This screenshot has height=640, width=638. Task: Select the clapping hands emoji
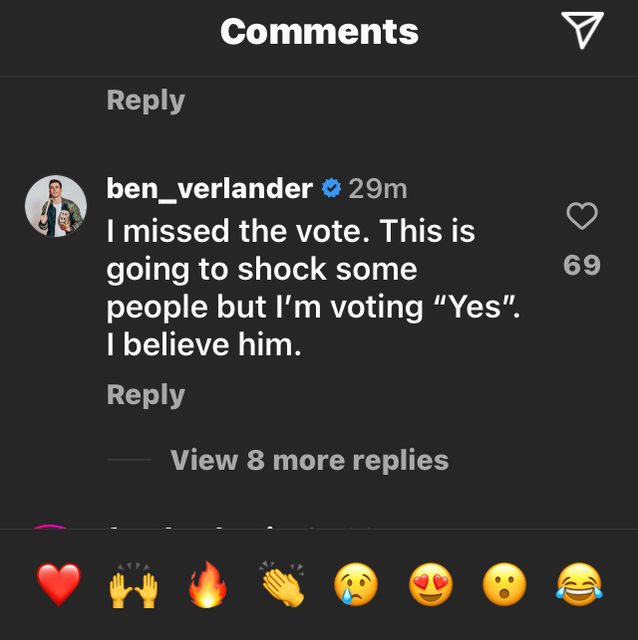283,584
